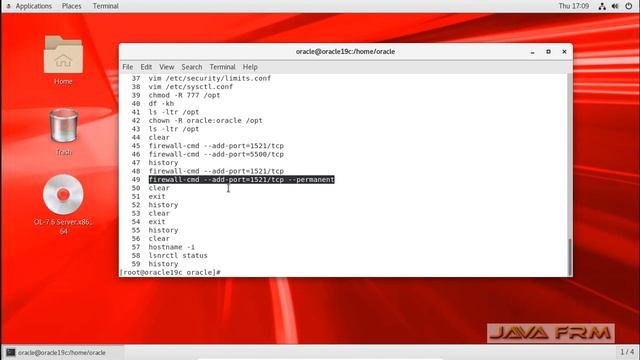Click the [root@oracle19c oracle]# prompt line
This screenshot has height=360, width=640.
pyautogui.click(x=170, y=272)
